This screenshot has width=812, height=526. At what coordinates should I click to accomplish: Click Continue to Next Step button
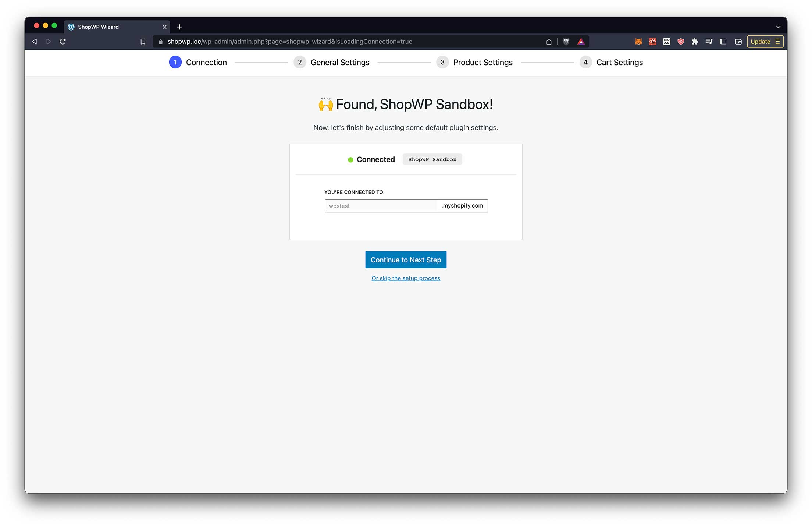[x=405, y=260]
